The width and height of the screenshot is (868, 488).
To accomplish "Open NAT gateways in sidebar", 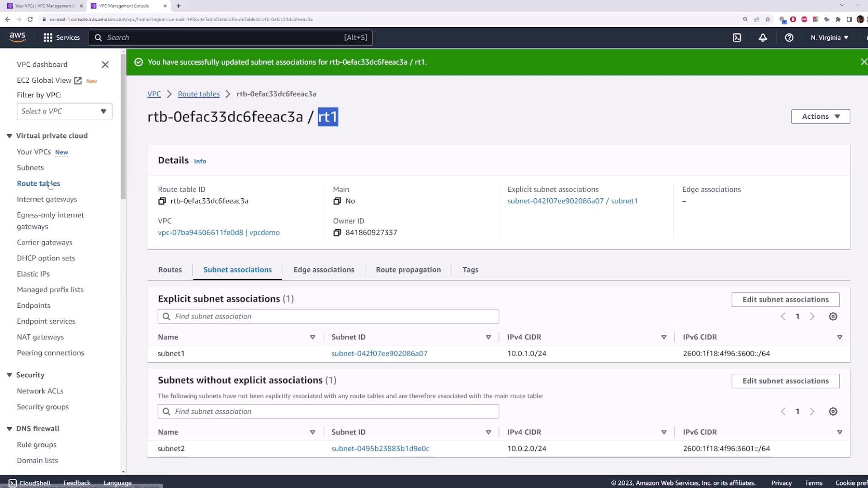I will coord(40,337).
